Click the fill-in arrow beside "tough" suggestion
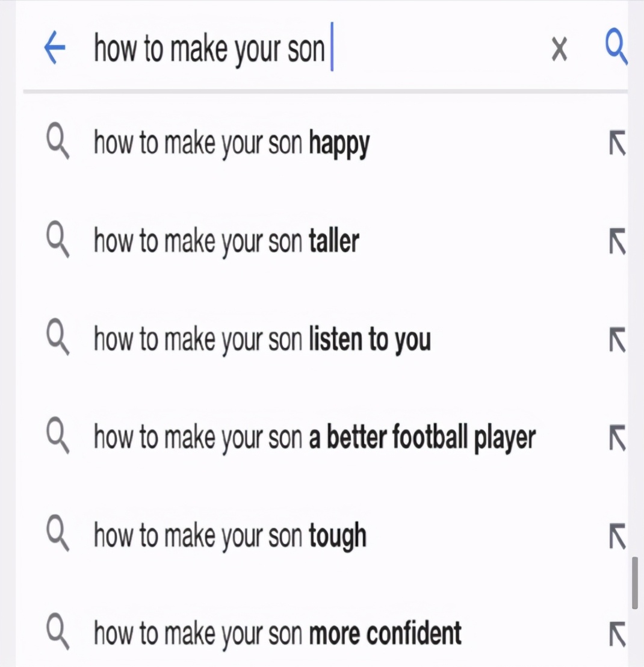Viewport: 644px width, 667px height. coord(617,536)
